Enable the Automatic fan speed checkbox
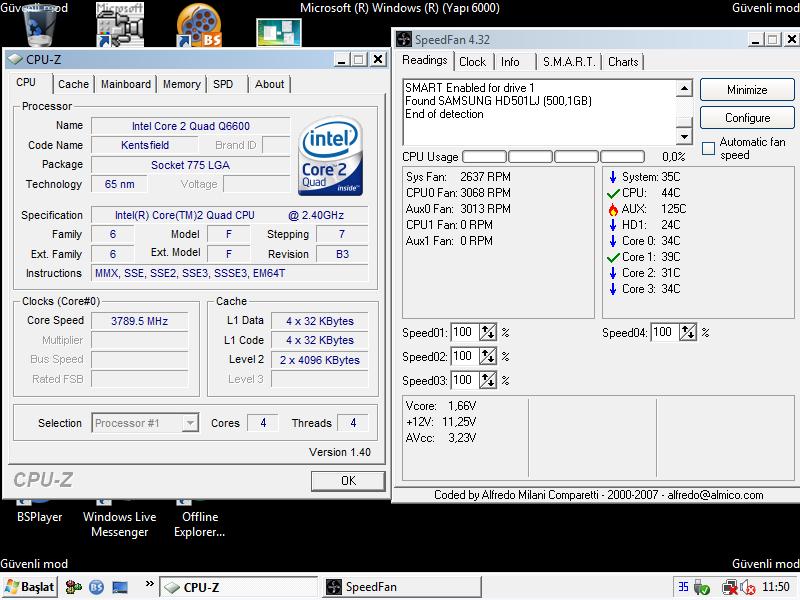 tap(708, 148)
